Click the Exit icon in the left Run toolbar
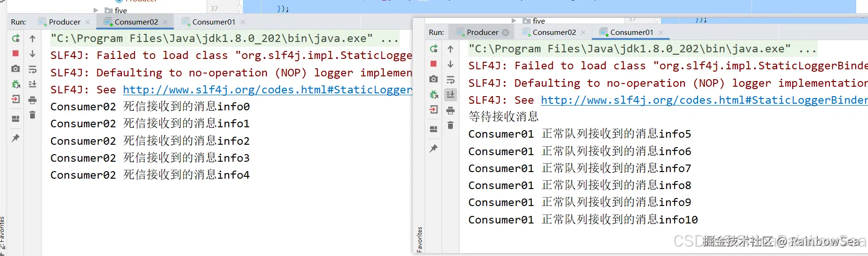This screenshot has height=256, width=868. coord(16,99)
